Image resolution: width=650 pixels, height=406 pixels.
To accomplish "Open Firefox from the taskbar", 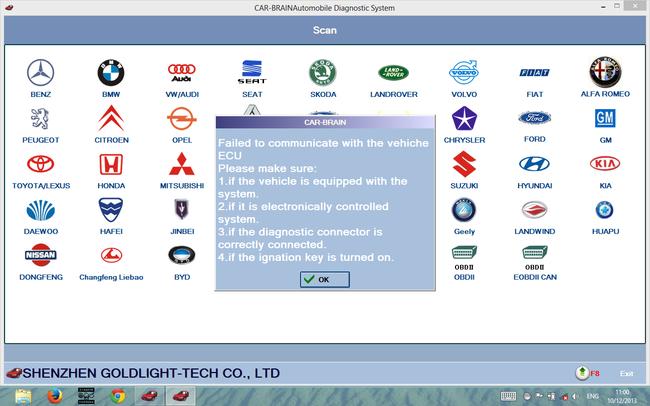I will coord(55,396).
